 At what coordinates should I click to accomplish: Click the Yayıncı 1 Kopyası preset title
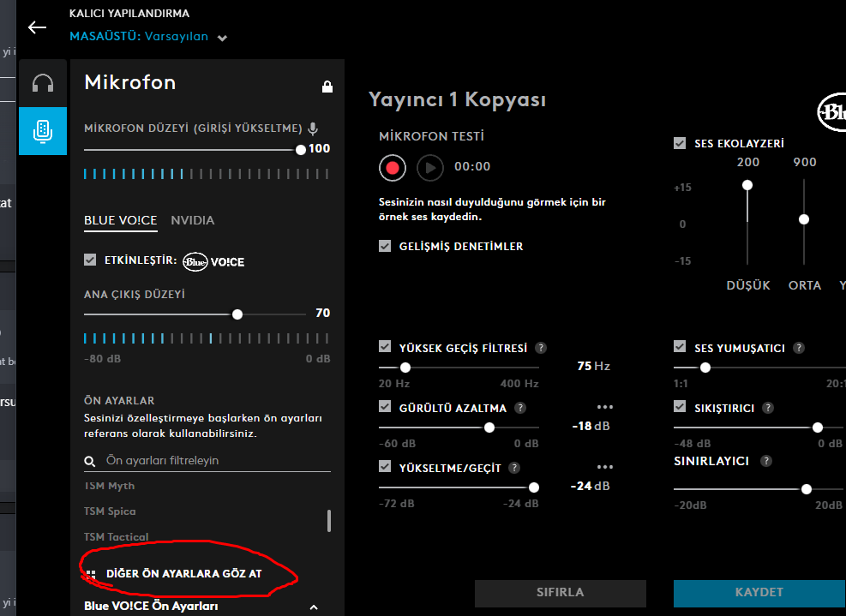(457, 99)
